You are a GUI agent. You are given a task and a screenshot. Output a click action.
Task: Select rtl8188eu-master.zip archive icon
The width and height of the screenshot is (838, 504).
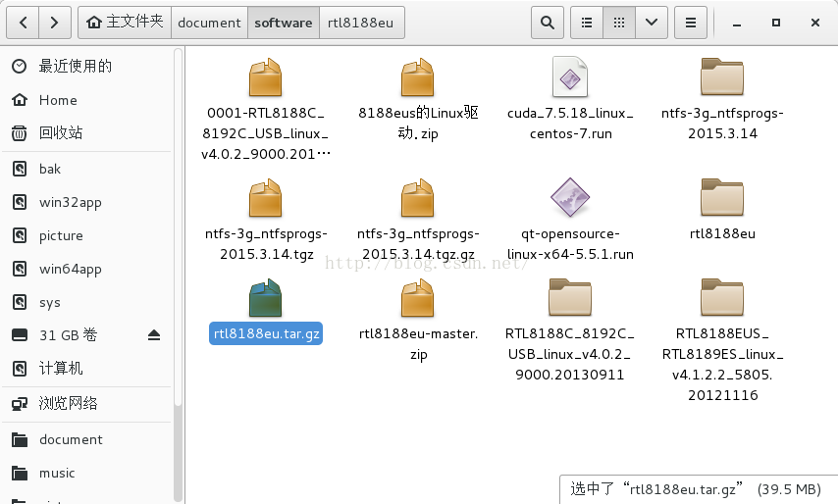tap(418, 298)
